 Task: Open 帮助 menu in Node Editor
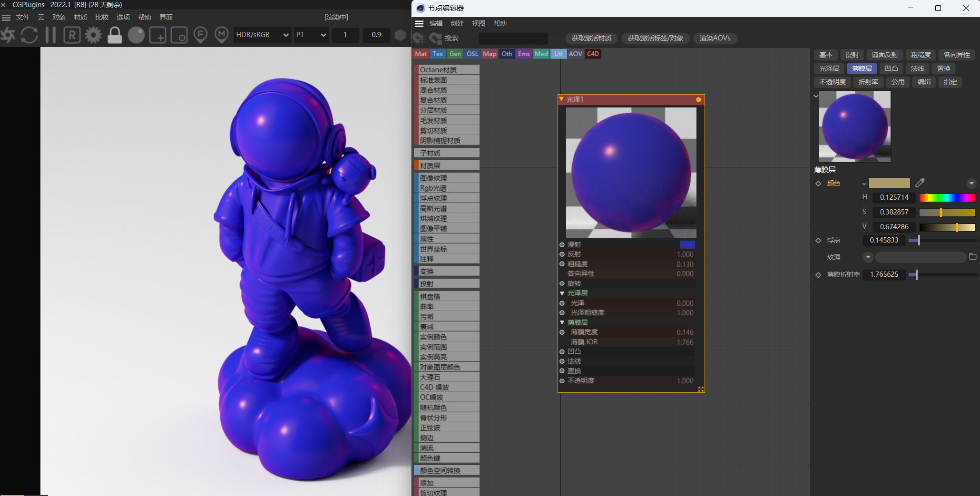click(x=500, y=23)
